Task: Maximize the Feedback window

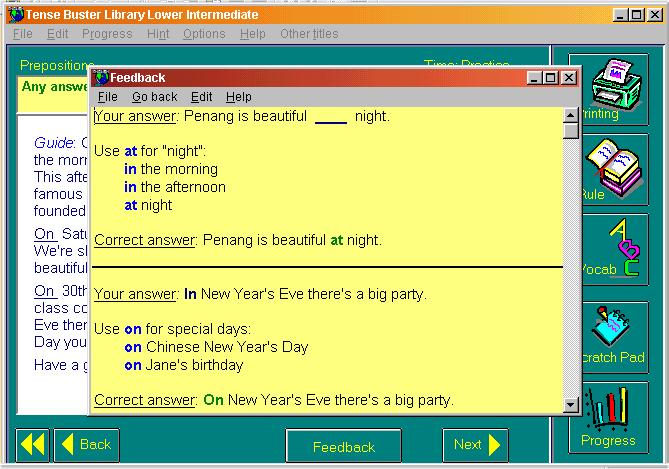Action: pyautogui.click(x=551, y=77)
